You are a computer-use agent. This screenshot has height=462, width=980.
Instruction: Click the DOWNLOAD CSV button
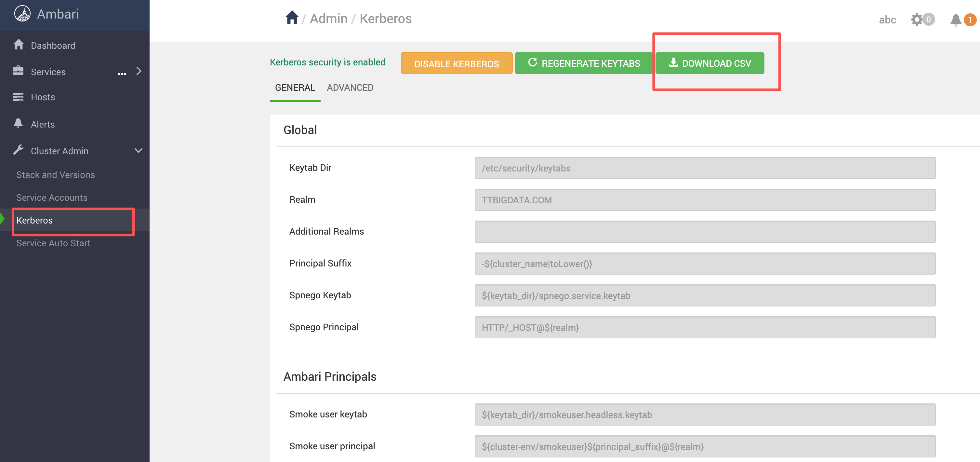[x=709, y=63]
